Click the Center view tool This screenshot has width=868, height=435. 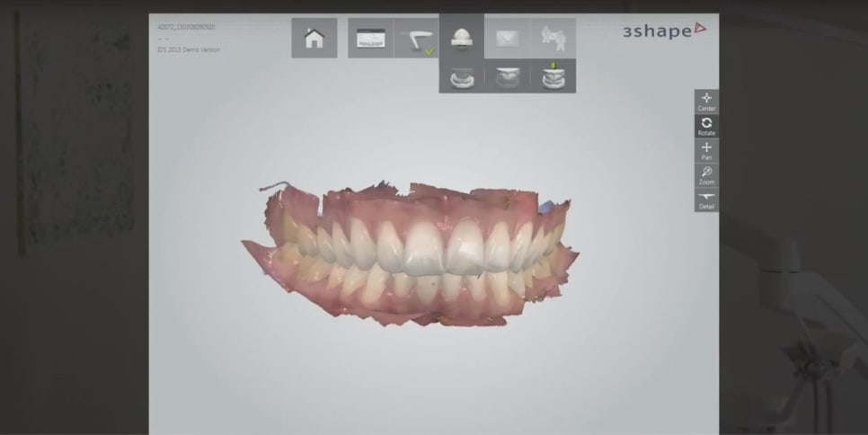[x=706, y=101]
